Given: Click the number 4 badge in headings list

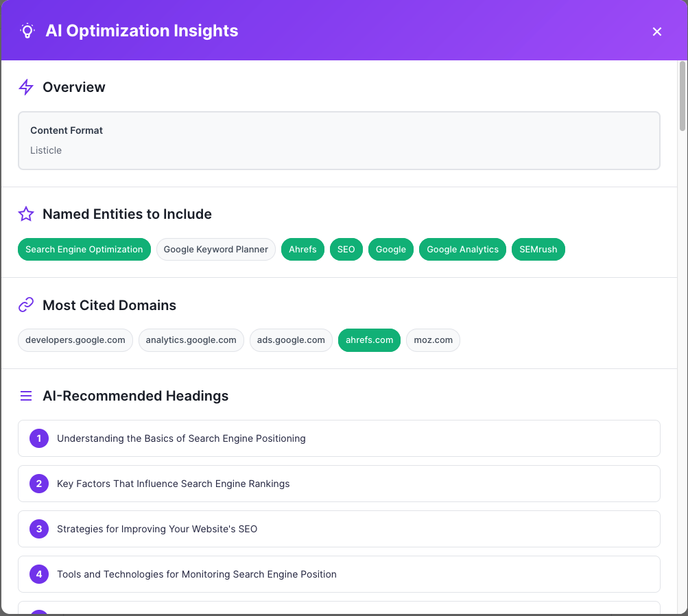Looking at the screenshot, I should (x=39, y=574).
